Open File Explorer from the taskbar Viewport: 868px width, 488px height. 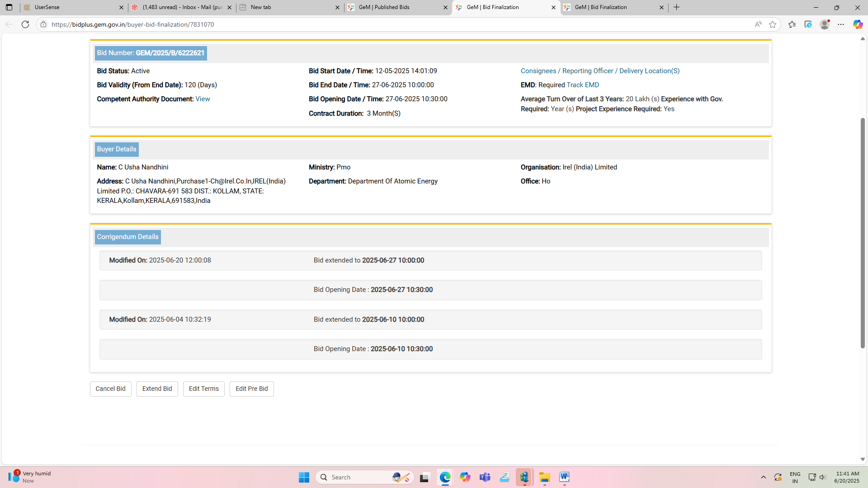(544, 477)
